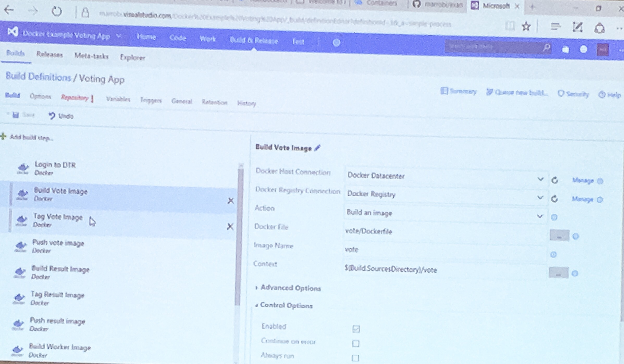
Task: Click Queue new build
Action: coord(517,92)
